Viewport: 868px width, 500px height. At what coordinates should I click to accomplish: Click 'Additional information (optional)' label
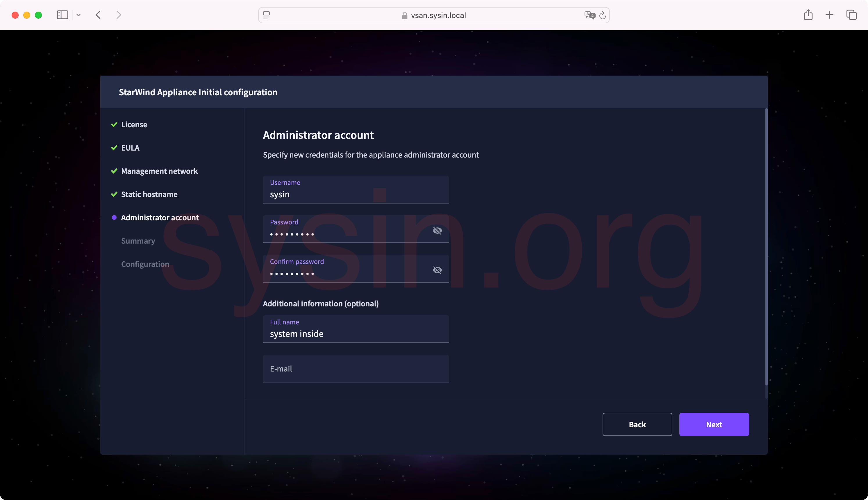coord(321,303)
